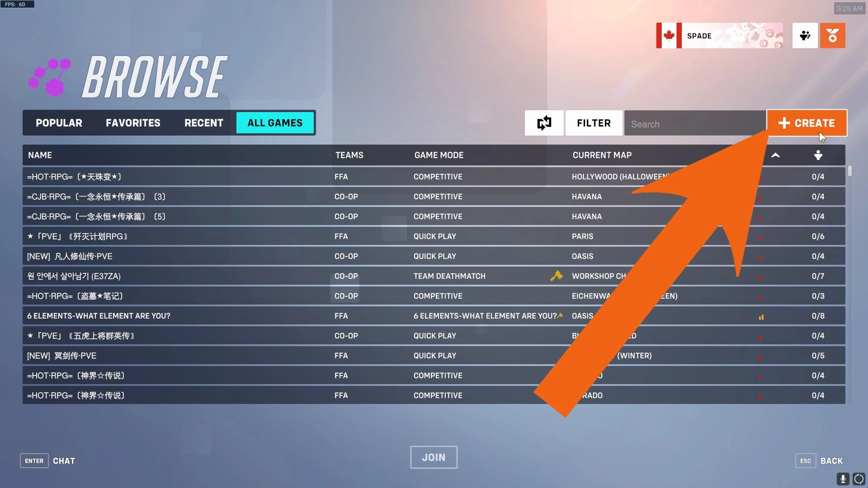The width and height of the screenshot is (868, 488).
Task: Switch to the POPULAR tab
Action: (58, 123)
